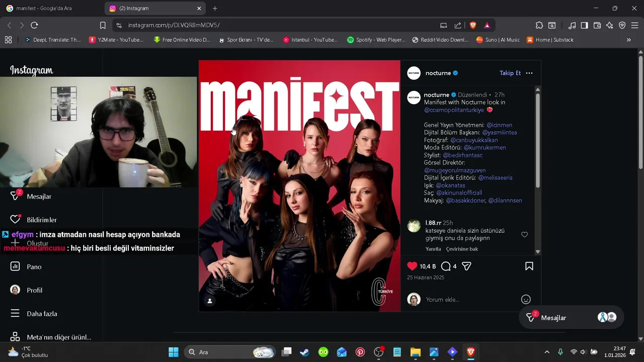Open the nocturne profile name in post header
This screenshot has width=644, height=362.
pos(438,73)
